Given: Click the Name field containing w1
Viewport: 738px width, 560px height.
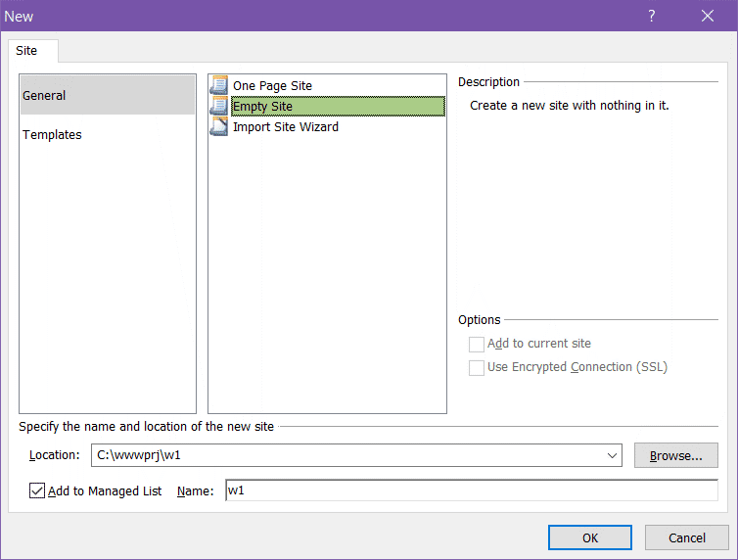Looking at the screenshot, I should click(470, 490).
